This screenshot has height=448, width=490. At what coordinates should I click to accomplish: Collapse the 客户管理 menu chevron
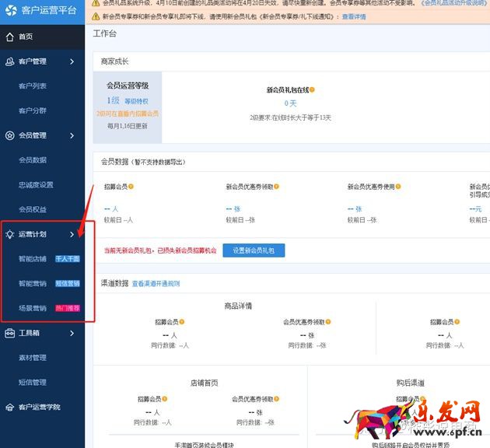tap(72, 61)
